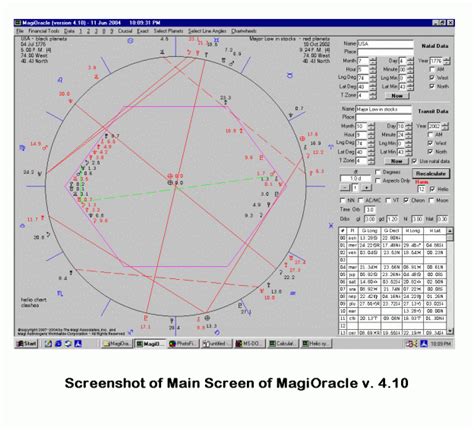Click the active MagiO taskbar button
This screenshot has height=430, width=474.
tap(150, 343)
